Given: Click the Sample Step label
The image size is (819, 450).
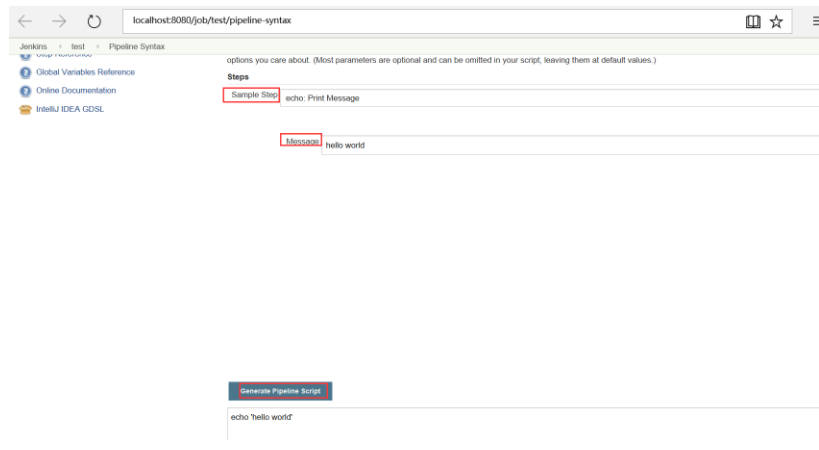Looking at the screenshot, I should [x=254, y=94].
